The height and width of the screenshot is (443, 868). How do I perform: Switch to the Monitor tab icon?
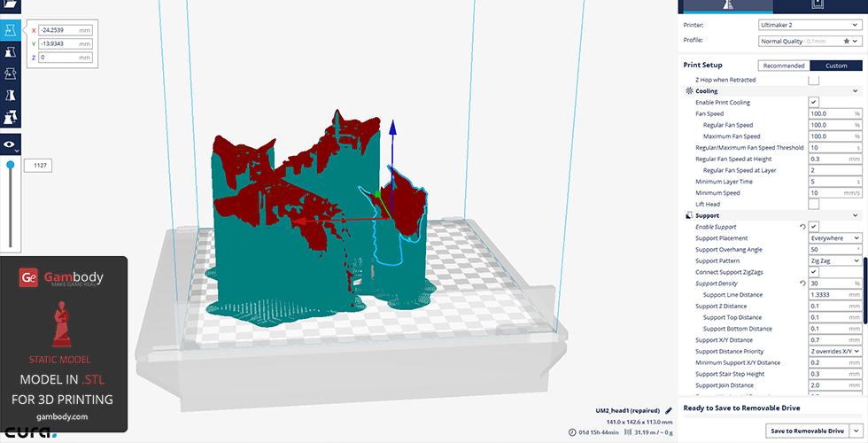tap(817, 5)
